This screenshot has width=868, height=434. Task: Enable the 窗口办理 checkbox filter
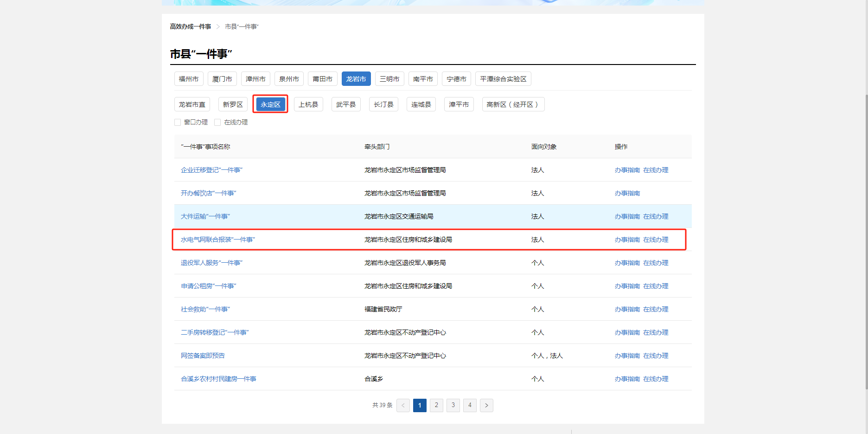(x=178, y=123)
